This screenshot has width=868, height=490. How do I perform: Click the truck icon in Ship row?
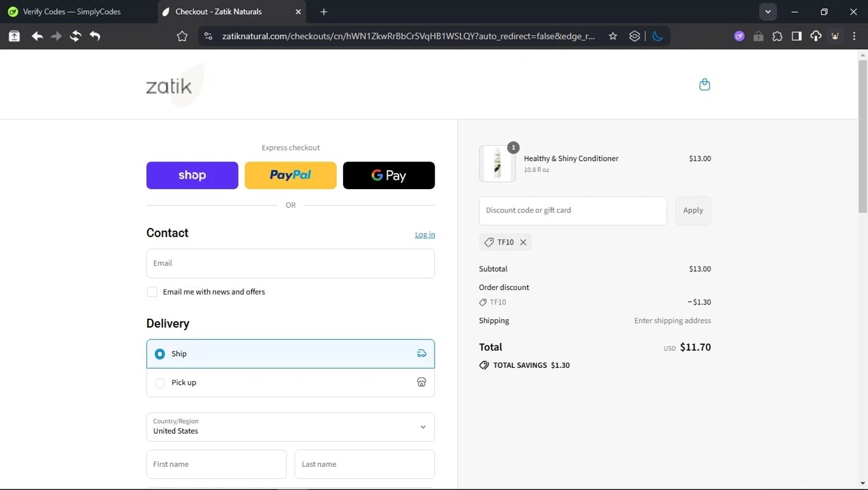(x=421, y=353)
